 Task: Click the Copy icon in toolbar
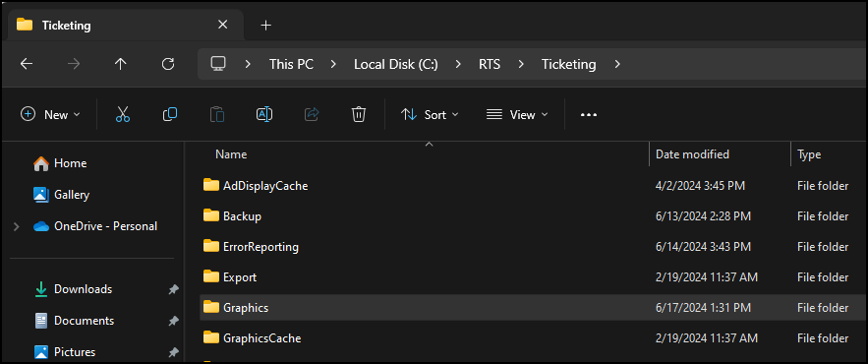point(170,115)
